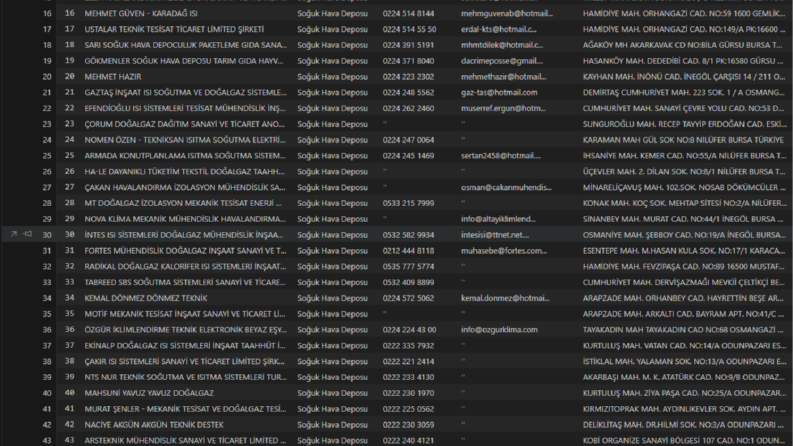Open row 30 with the expand arrow icon
793x446 pixels.
[14, 234]
